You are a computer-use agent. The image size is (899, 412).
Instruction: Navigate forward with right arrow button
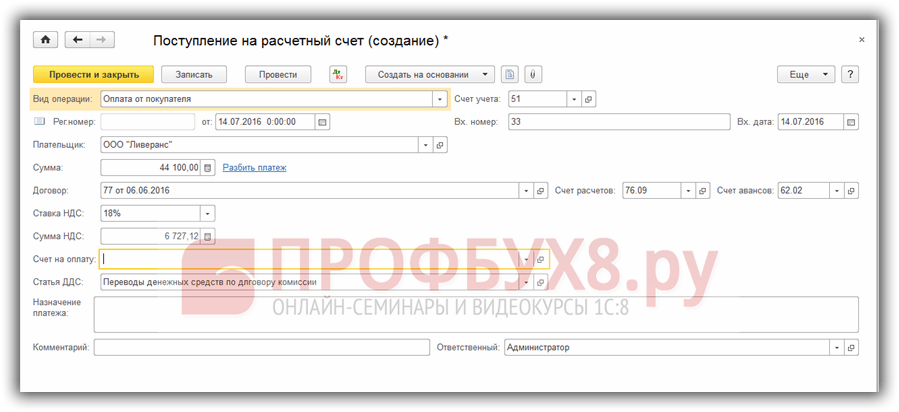point(102,40)
